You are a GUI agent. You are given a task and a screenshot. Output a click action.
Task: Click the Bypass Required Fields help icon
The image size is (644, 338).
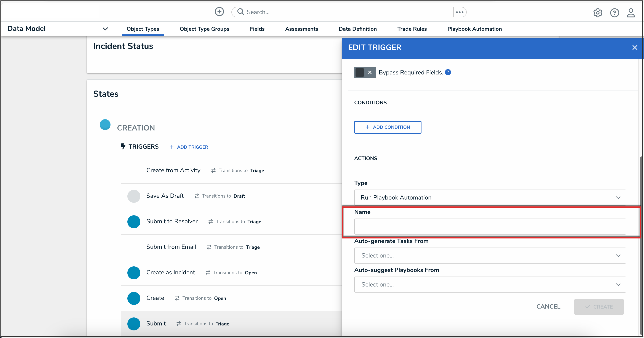click(448, 72)
